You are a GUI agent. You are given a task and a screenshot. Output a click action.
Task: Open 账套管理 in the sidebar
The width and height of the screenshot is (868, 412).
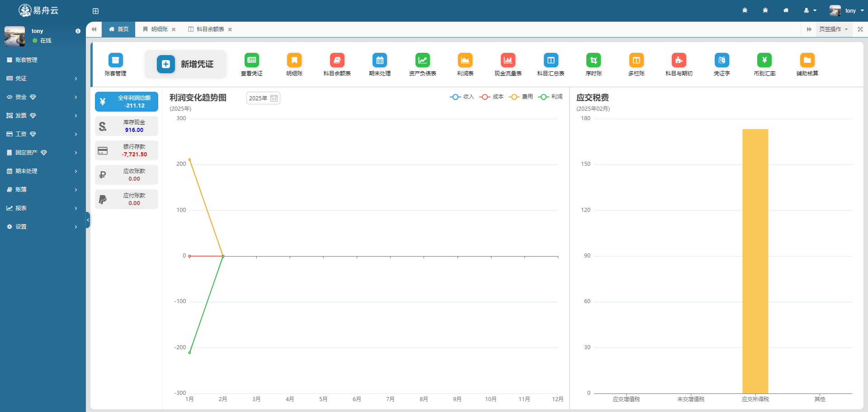[43, 60]
